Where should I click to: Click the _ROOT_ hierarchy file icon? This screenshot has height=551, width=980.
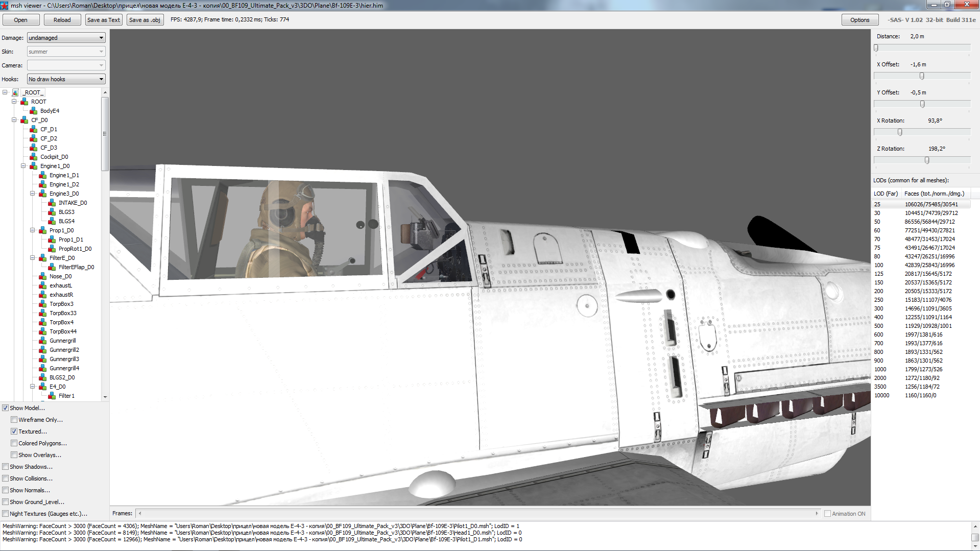(15, 92)
